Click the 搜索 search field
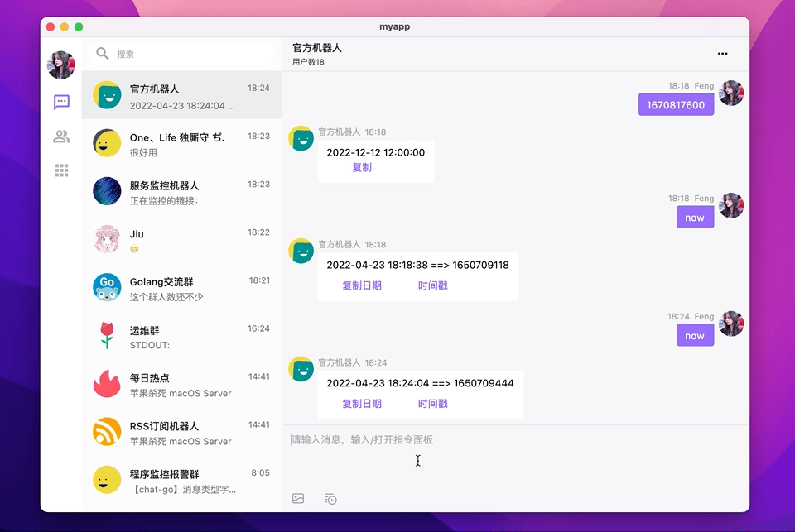Viewport: 795px width, 532px height. coord(190,54)
